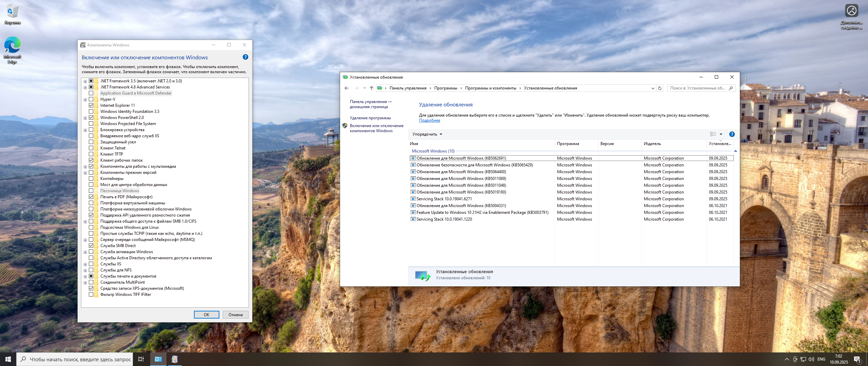Image resolution: width=868 pixels, height=366 pixels.
Task: Sort by Программа column header
Action: 576,144
